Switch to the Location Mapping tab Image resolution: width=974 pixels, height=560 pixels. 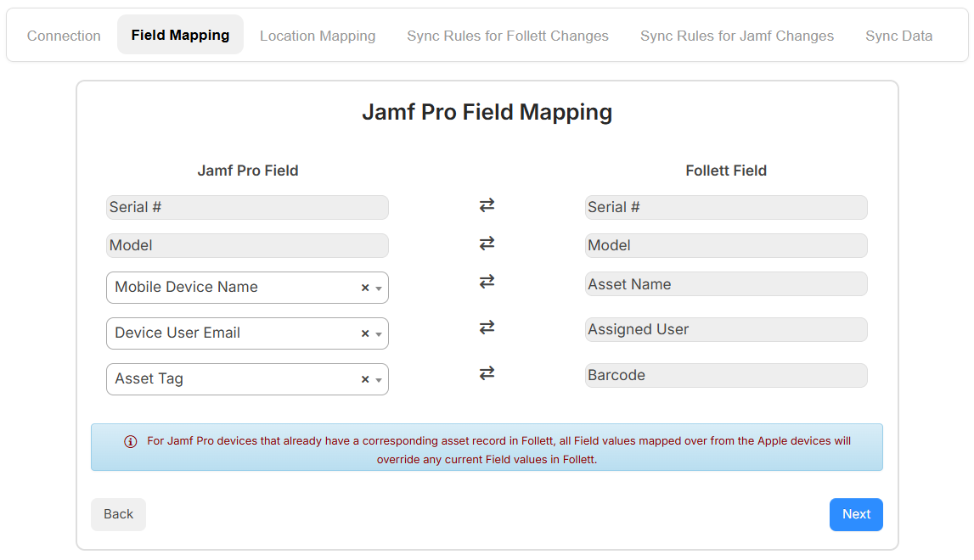(318, 36)
